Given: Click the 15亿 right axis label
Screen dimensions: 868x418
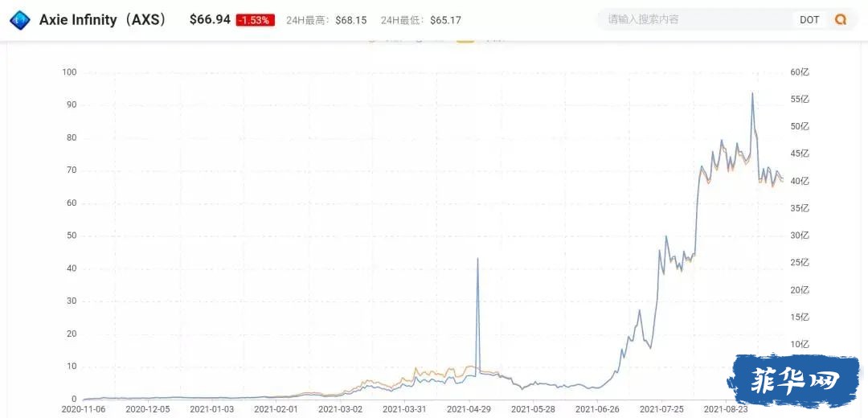Looking at the screenshot, I should pos(800,318).
